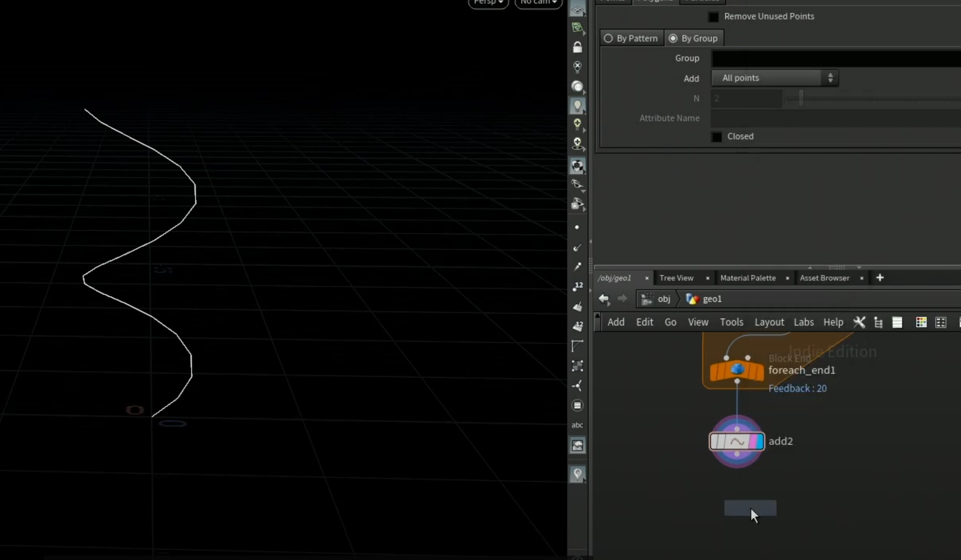Click the lock icon in viewport sidebar
Image resolution: width=961 pixels, height=560 pixels.
[577, 47]
